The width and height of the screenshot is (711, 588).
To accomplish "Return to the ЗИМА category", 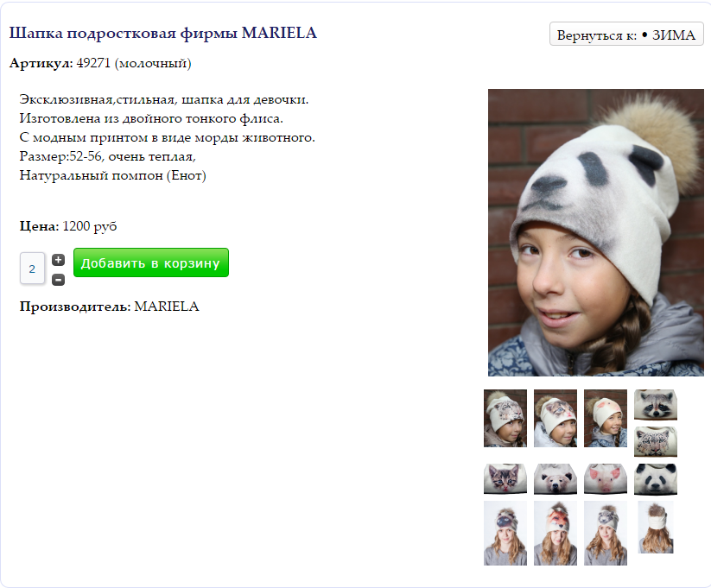I will click(626, 34).
